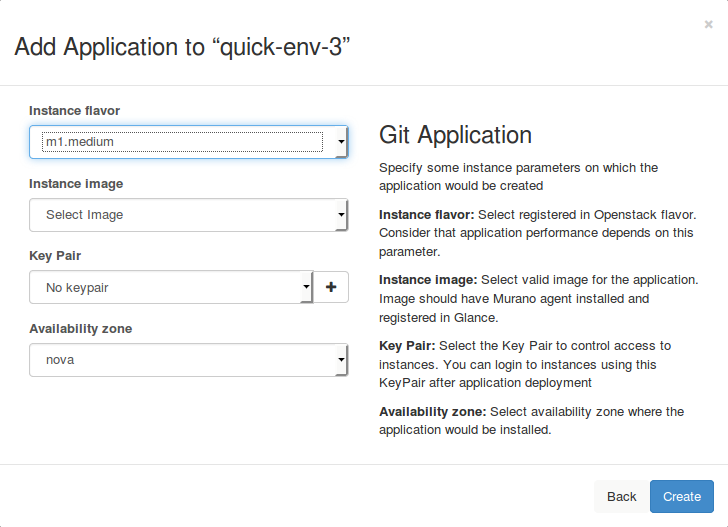The height and width of the screenshot is (527, 728).
Task: Click the arrow on the Select Image selector
Action: (x=341, y=215)
